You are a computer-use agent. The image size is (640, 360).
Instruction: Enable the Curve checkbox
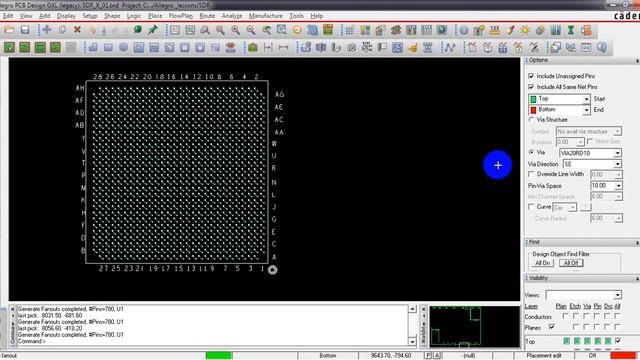point(531,207)
